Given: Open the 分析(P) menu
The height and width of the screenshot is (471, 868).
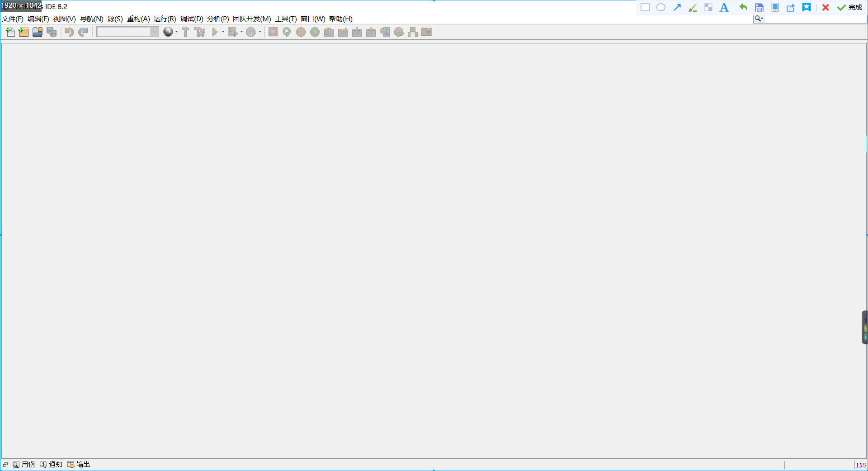Looking at the screenshot, I should coord(218,19).
